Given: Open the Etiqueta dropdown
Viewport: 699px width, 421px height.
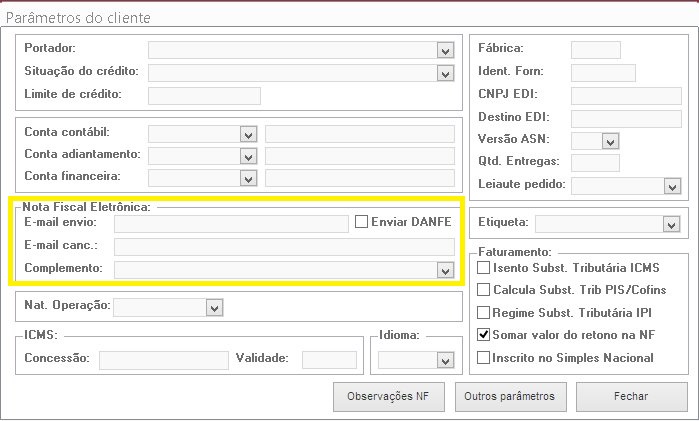Looking at the screenshot, I should [x=671, y=224].
